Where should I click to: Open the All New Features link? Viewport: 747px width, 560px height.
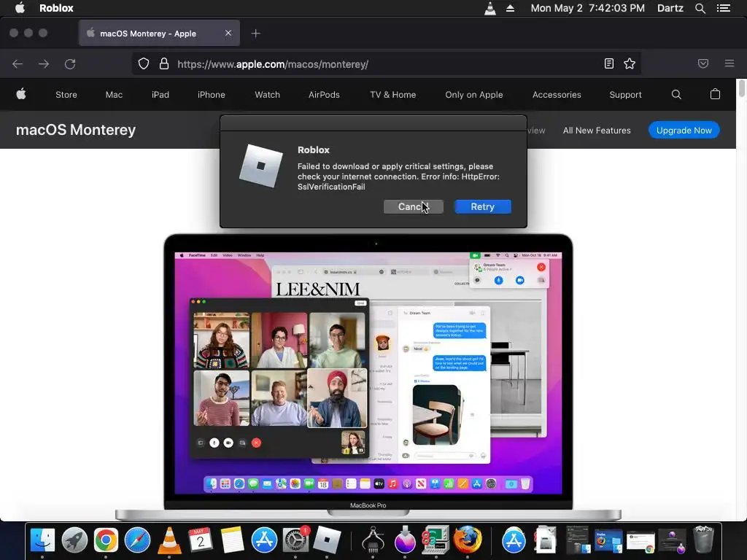[597, 130]
